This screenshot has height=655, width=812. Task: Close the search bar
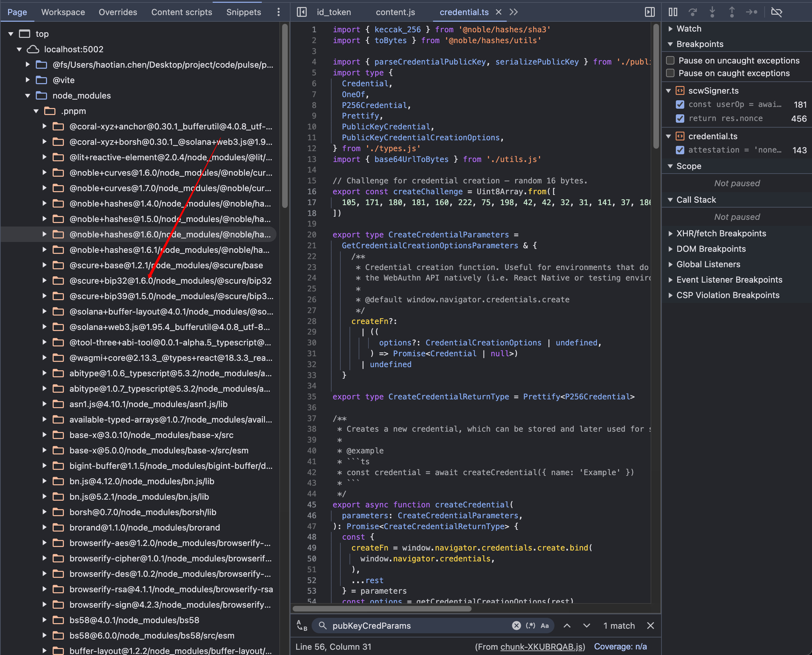tap(651, 626)
